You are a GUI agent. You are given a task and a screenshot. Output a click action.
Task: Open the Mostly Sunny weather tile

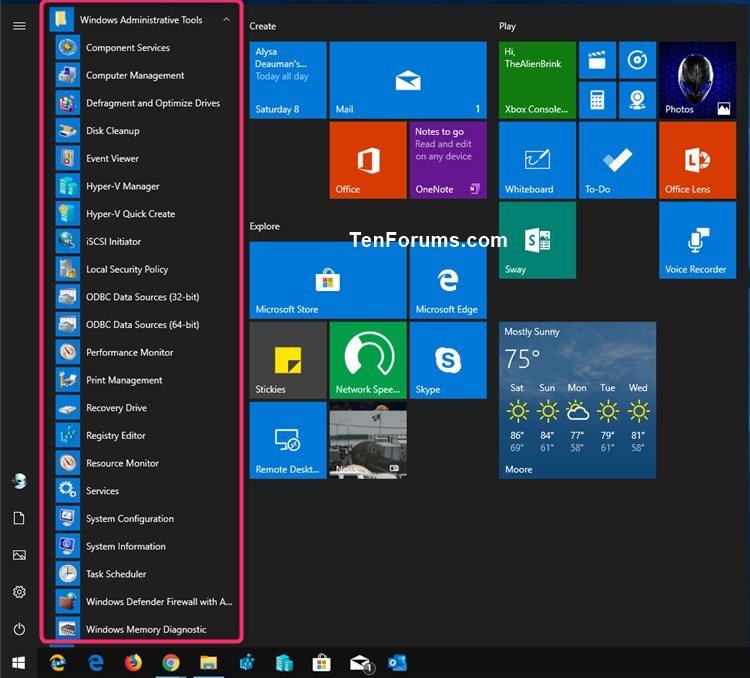[577, 400]
